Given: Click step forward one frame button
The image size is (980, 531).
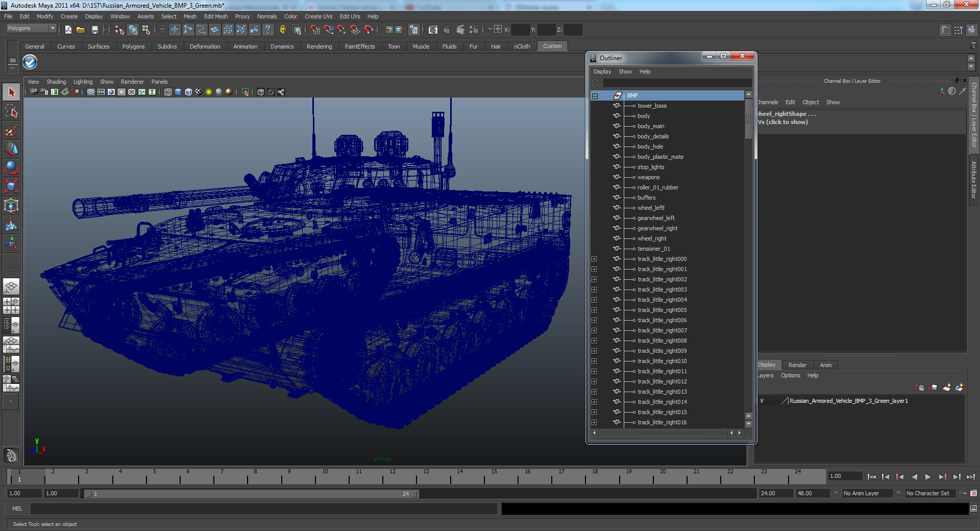Looking at the screenshot, I should click(x=957, y=477).
